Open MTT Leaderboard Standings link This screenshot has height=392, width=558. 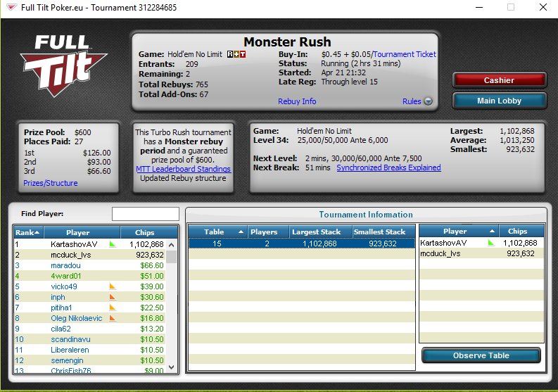pos(184,169)
